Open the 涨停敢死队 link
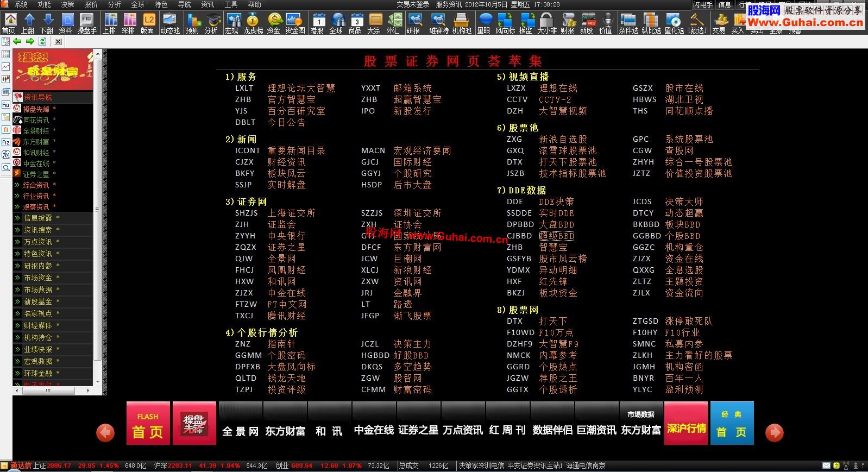Image resolution: width=868 pixels, height=472 pixels. pyautogui.click(x=689, y=321)
